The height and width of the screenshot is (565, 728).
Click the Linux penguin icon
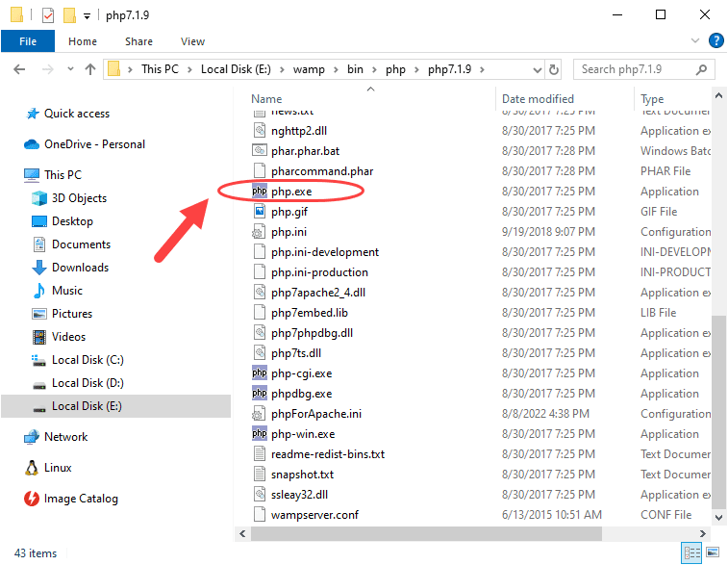(32, 468)
